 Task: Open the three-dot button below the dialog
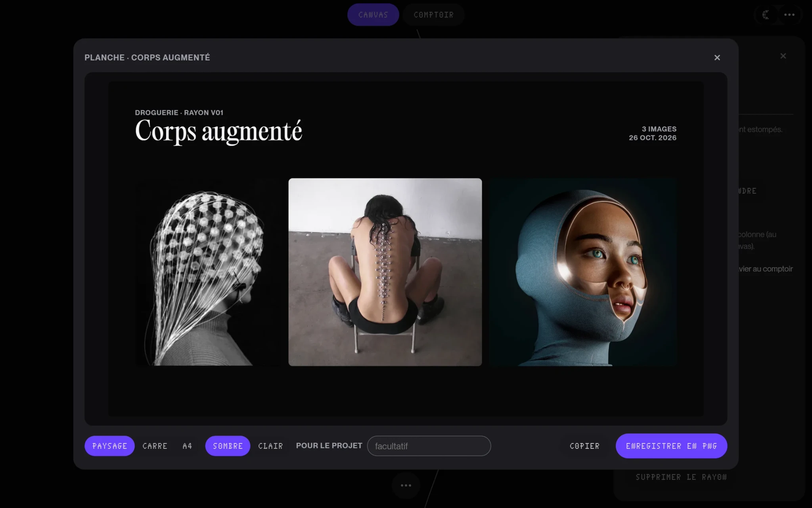pos(406,485)
